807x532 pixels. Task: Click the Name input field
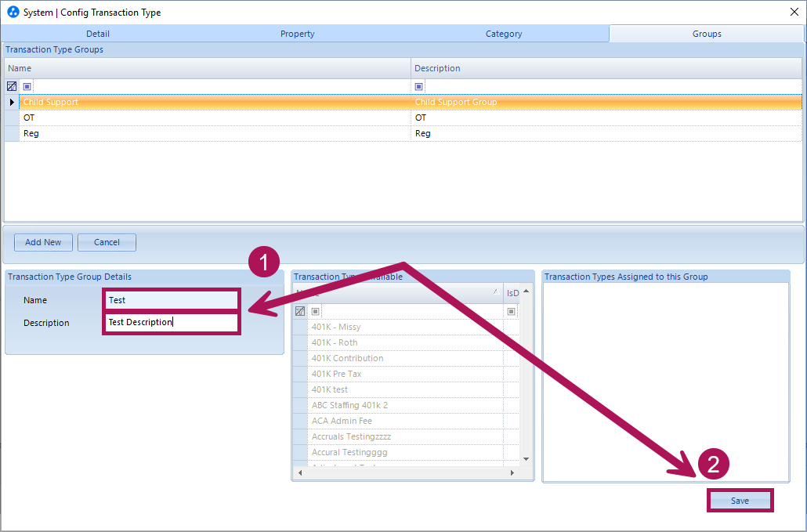pyautogui.click(x=172, y=300)
